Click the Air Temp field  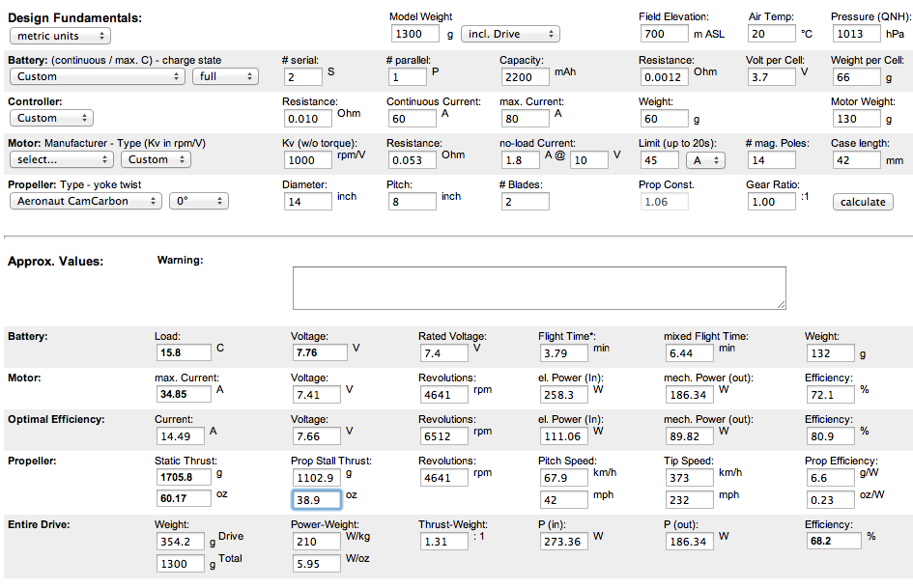coord(770,35)
